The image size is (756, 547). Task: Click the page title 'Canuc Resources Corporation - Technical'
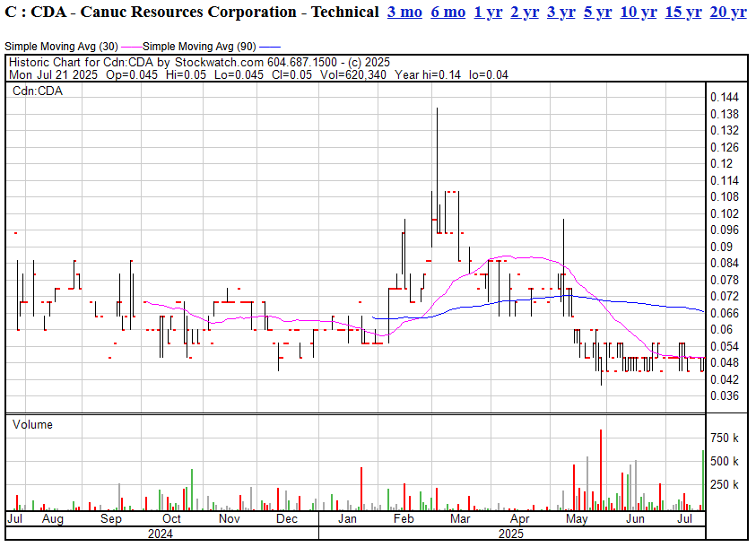pos(230,12)
